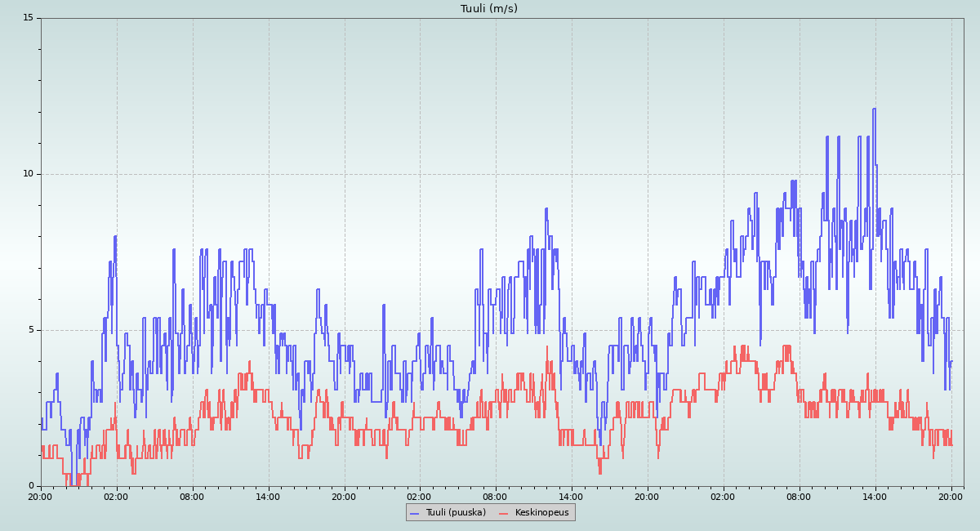Image resolution: width=980 pixels, height=531 pixels.
Task: Click the red line swatch in legend
Action: click(504, 513)
